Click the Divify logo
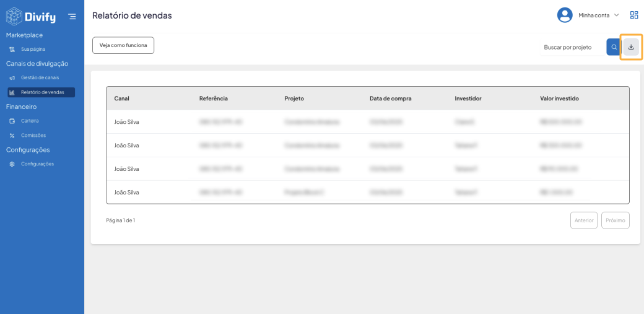 pyautogui.click(x=31, y=16)
